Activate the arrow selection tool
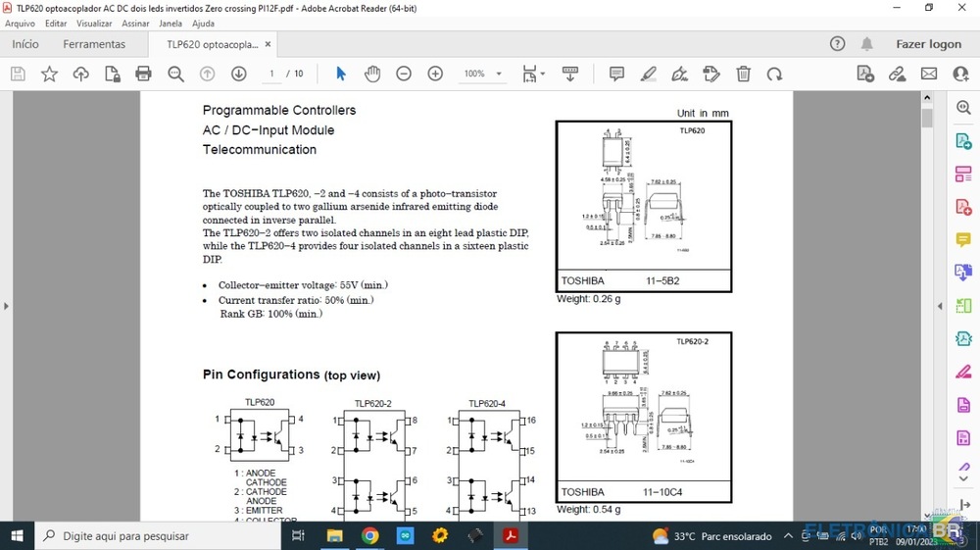Screen dimensions: 980x550 click(x=341, y=74)
